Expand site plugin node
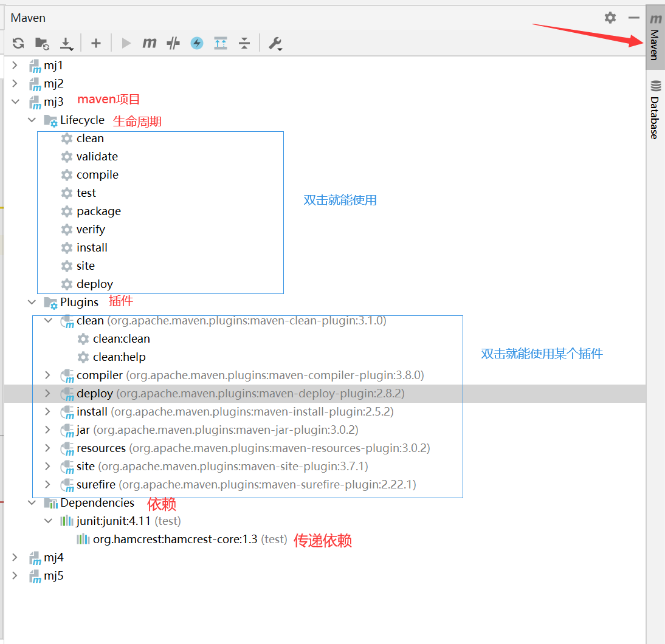 (48, 467)
